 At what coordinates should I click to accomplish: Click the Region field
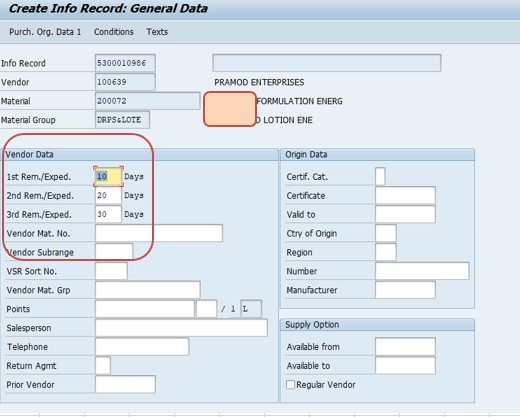tap(386, 252)
